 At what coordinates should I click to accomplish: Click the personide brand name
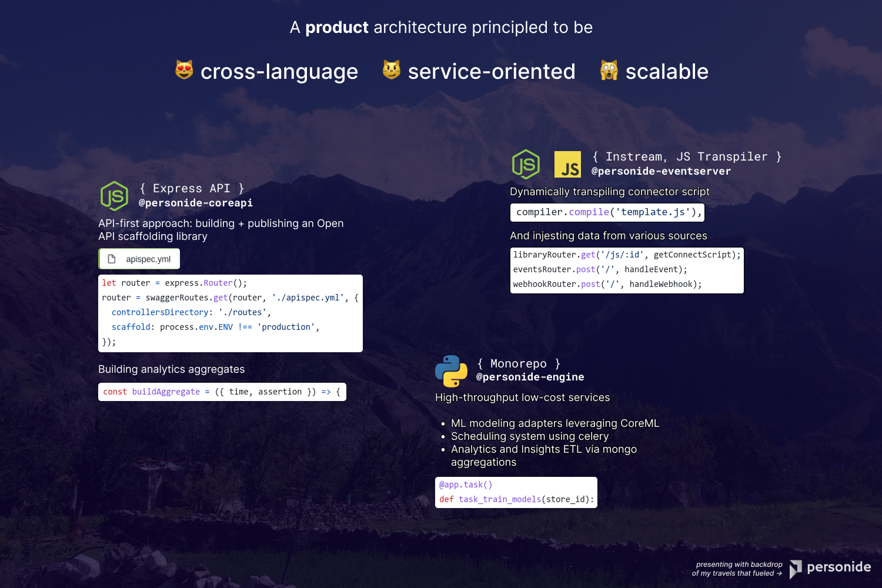click(838, 567)
